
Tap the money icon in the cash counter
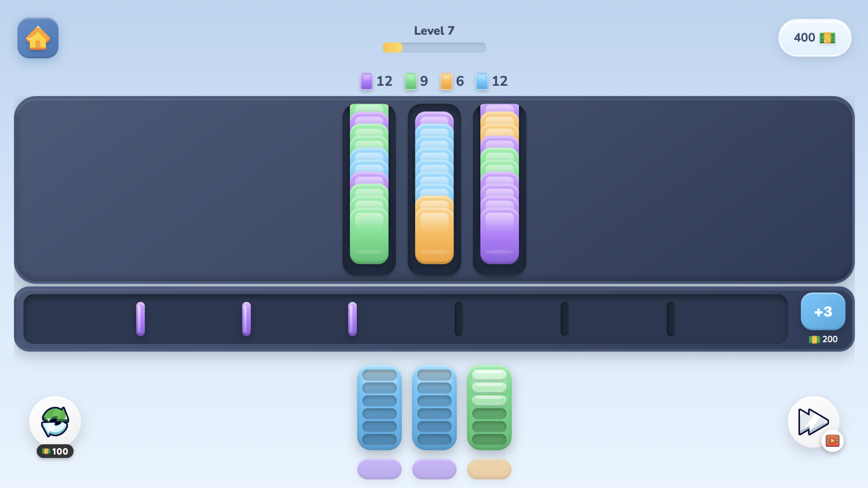[826, 38]
